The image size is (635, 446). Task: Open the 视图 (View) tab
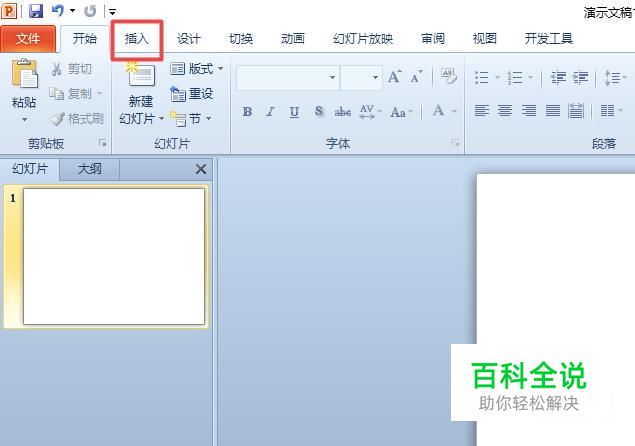tap(485, 39)
